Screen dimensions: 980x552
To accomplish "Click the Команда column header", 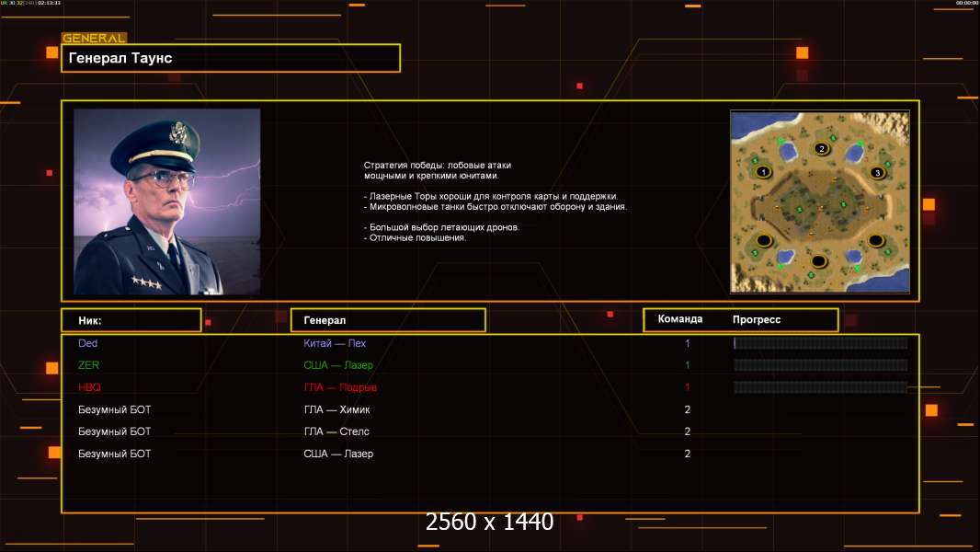I will tap(680, 319).
